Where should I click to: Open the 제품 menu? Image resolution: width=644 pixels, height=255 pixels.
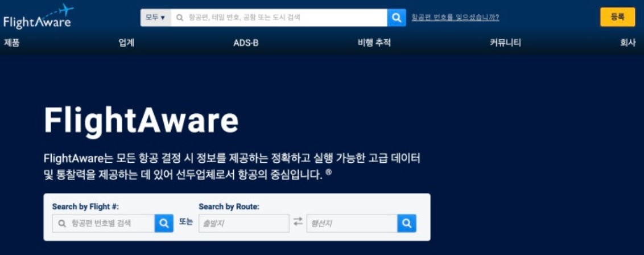point(12,43)
